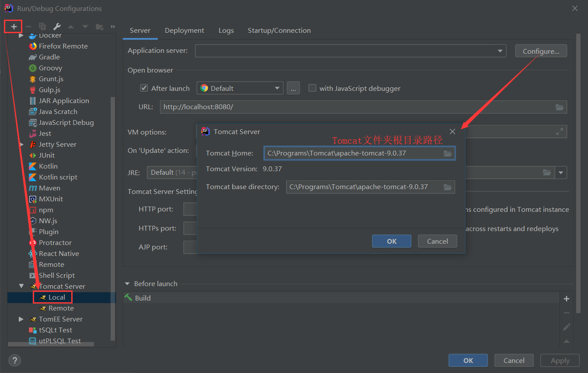
Task: Click OK in Run/Debug Configurations window
Action: click(468, 360)
